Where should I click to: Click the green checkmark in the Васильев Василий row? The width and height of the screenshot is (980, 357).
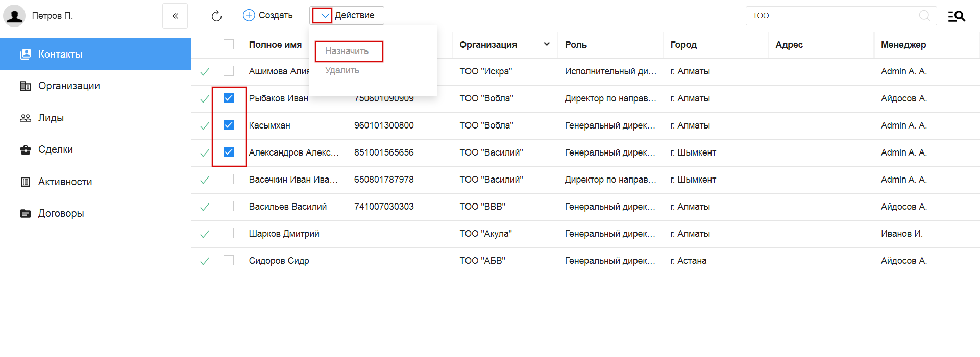[x=205, y=207]
